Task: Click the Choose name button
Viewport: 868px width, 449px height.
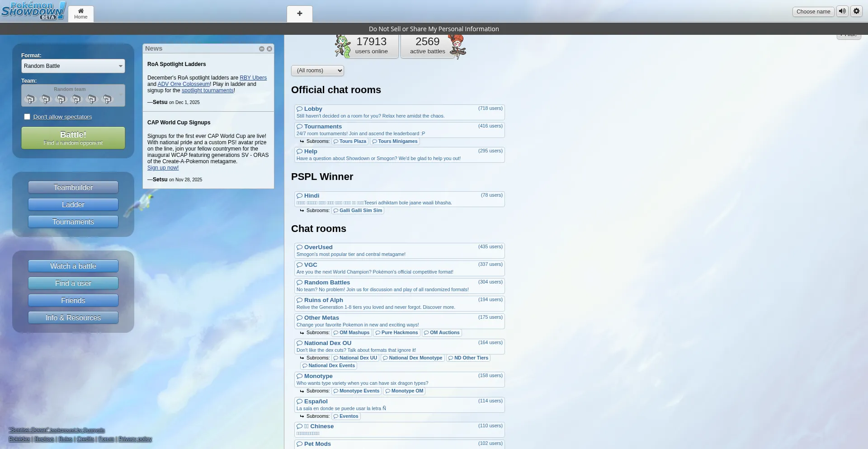Action: [x=813, y=12]
